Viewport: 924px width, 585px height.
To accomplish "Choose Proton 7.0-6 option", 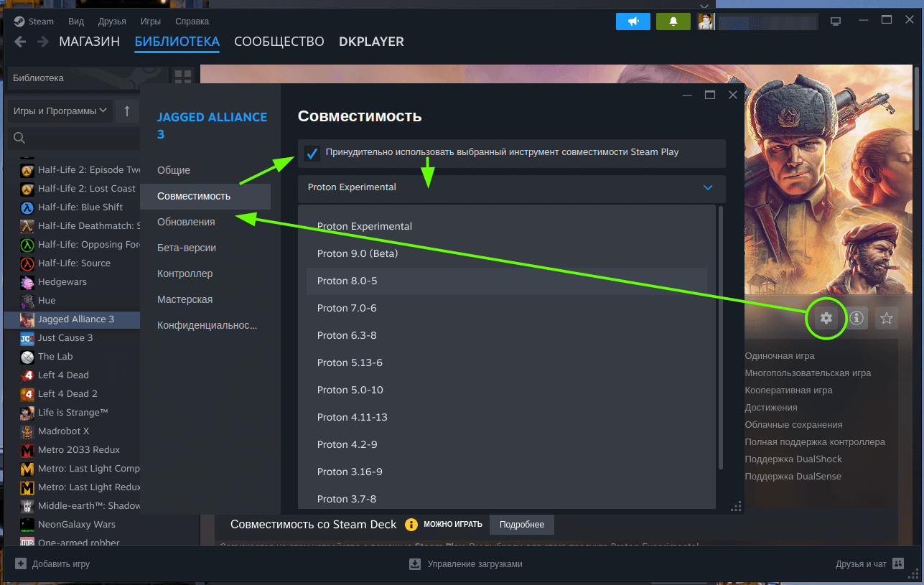I will click(x=507, y=308).
